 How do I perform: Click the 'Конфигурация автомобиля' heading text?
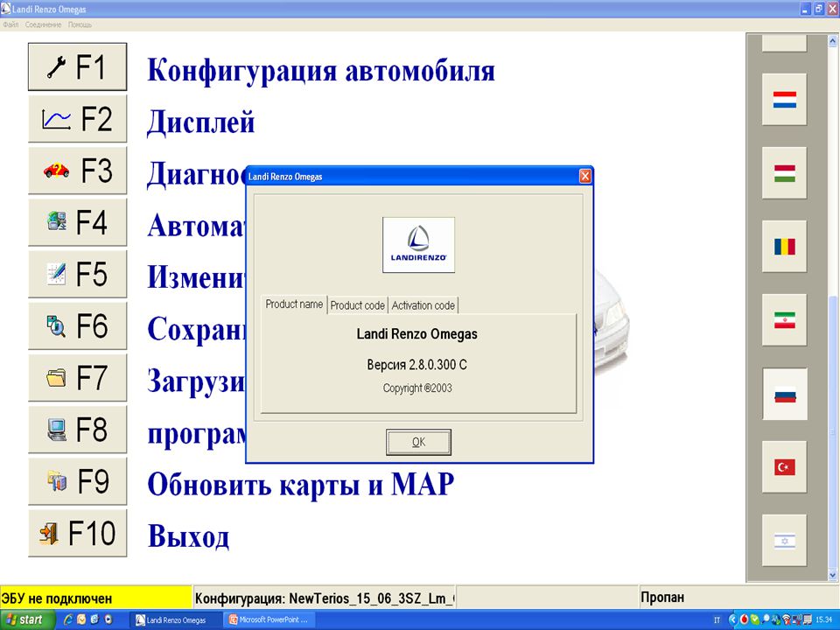[321, 71]
